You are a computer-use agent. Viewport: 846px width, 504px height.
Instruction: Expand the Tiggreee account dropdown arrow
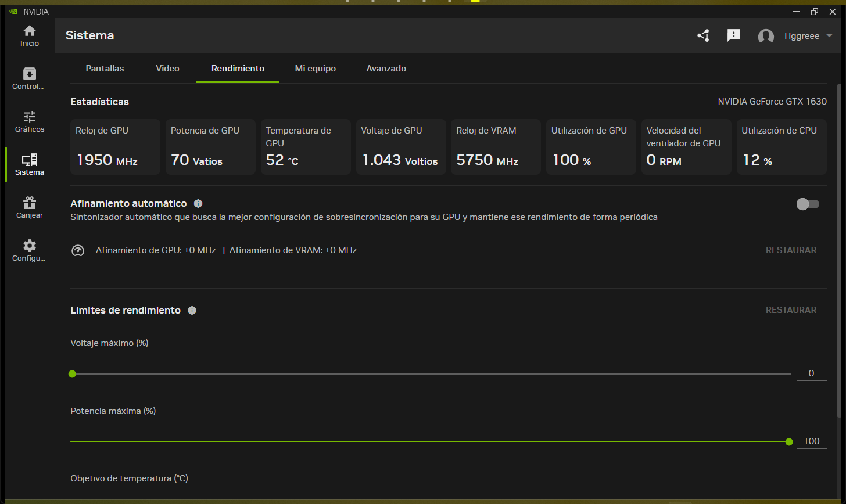tap(829, 36)
